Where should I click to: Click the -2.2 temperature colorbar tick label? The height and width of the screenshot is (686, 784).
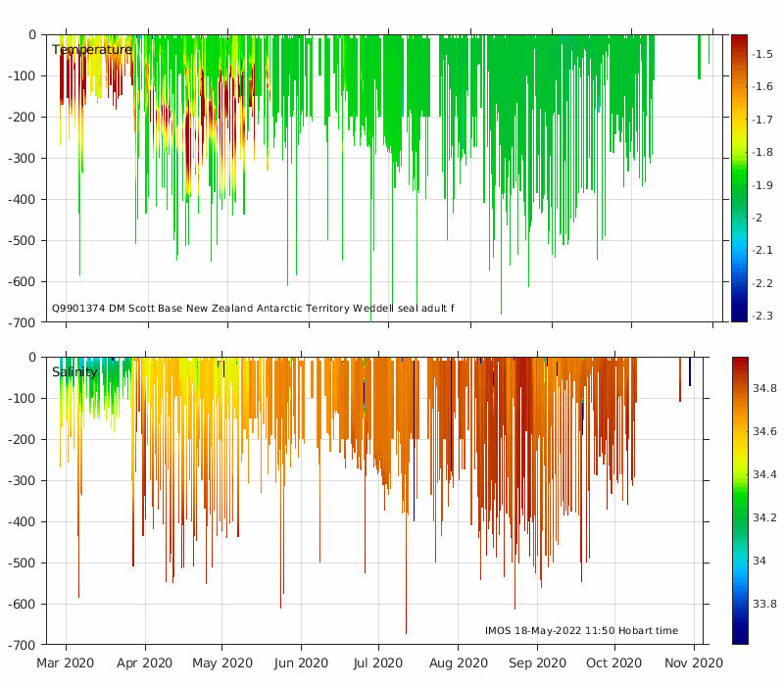point(762,283)
